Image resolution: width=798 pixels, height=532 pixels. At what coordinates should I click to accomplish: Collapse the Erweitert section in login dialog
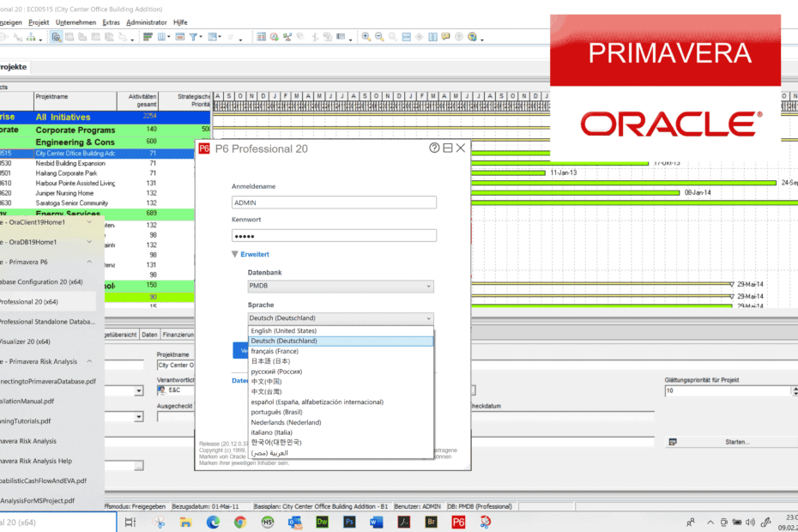pyautogui.click(x=254, y=254)
